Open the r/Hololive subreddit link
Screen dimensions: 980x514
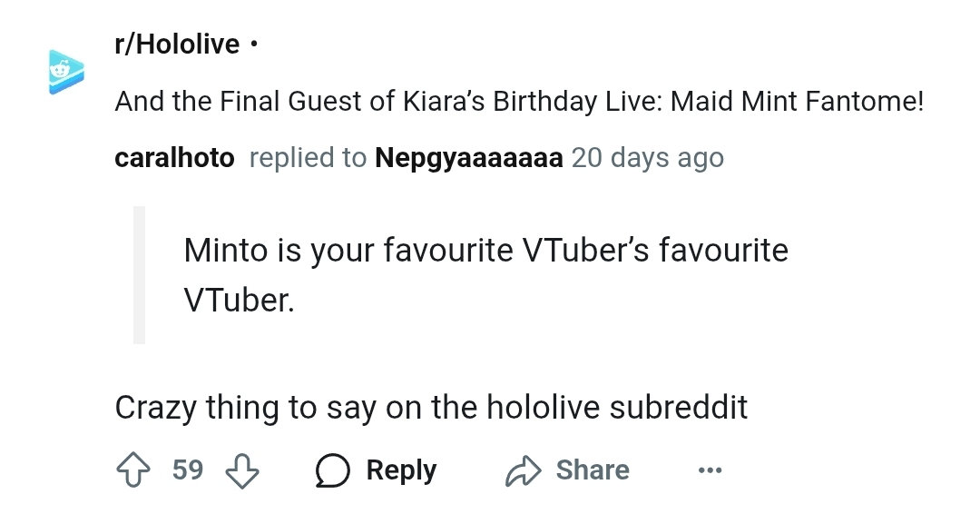click(x=177, y=44)
